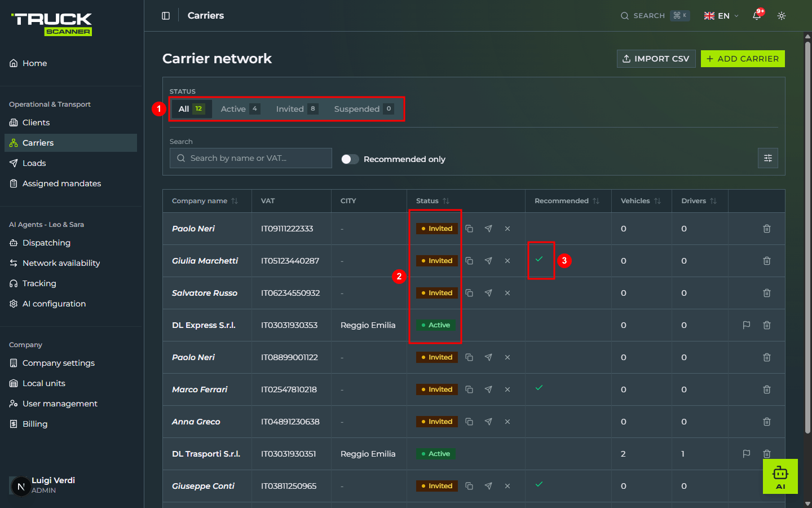Resend invitation to Salvatore Russo
Screen dimensions: 812x508
tap(488, 293)
